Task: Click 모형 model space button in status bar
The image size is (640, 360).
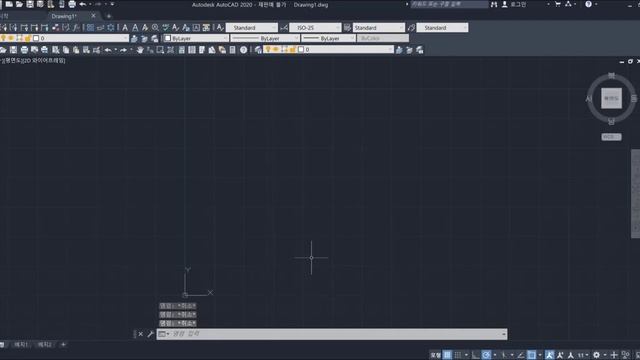Action: [x=436, y=355]
